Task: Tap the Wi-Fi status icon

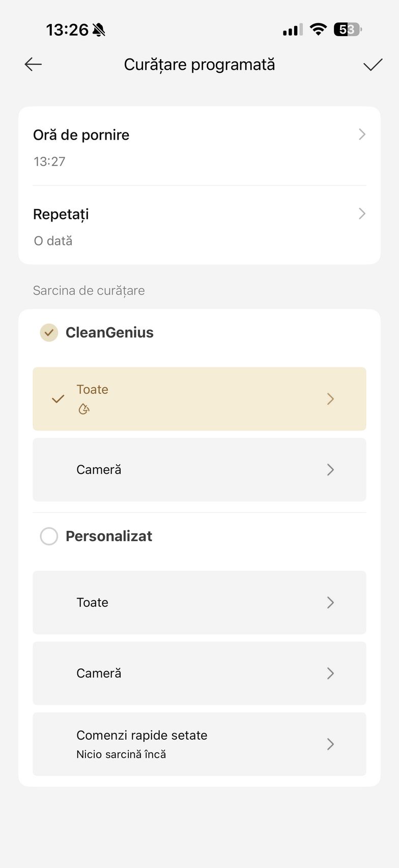Action: 318,30
